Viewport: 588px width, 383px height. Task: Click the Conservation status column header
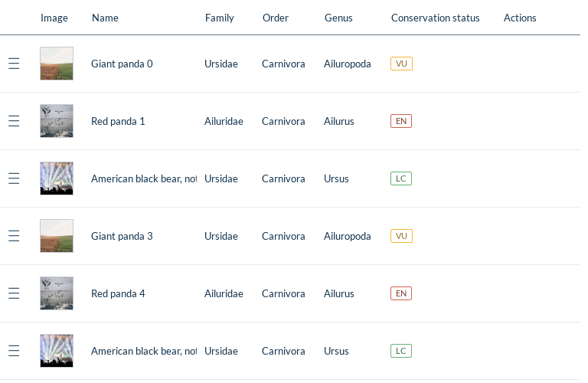[435, 18]
